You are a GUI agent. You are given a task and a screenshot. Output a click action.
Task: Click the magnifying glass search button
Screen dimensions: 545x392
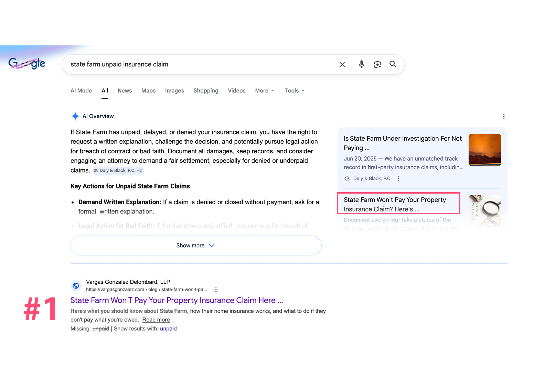(x=393, y=64)
